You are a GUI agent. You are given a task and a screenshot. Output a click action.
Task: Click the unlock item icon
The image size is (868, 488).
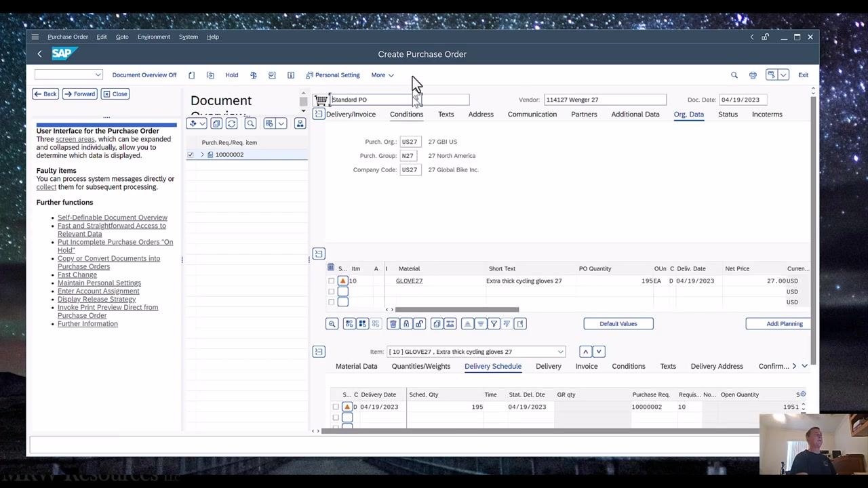click(x=419, y=324)
